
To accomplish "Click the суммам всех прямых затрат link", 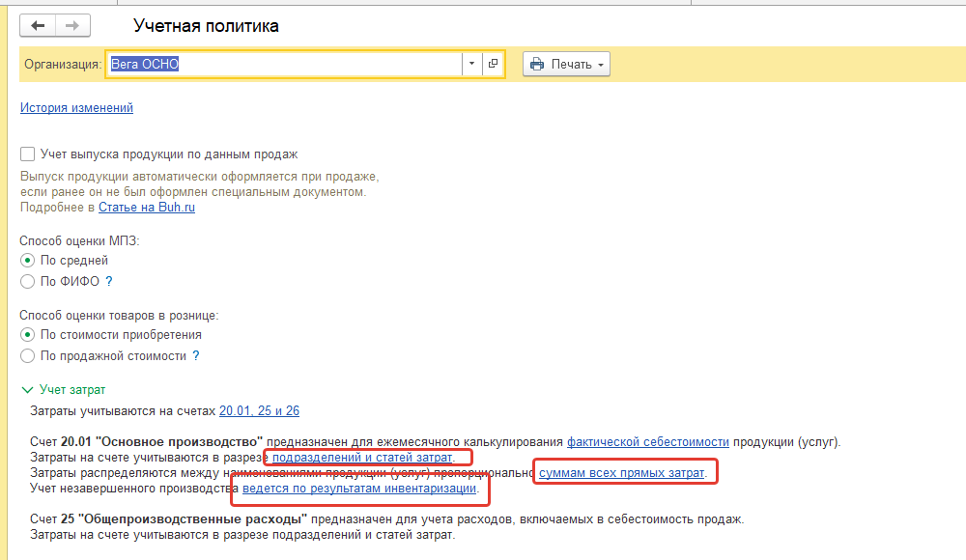I will point(621,472).
